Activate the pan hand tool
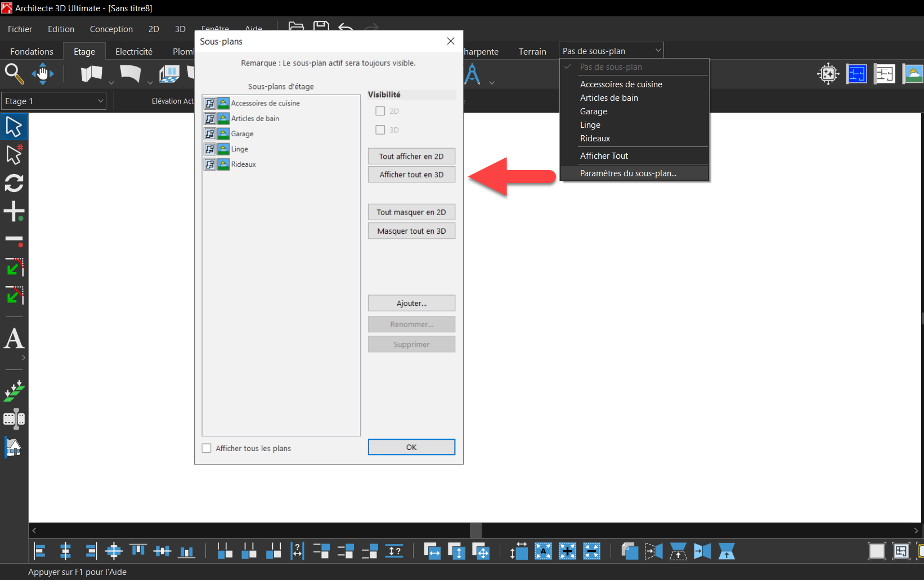The height and width of the screenshot is (580, 924). (x=43, y=74)
